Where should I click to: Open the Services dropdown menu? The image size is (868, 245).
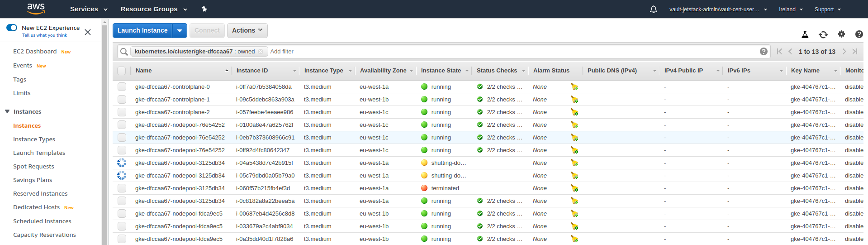tap(89, 9)
